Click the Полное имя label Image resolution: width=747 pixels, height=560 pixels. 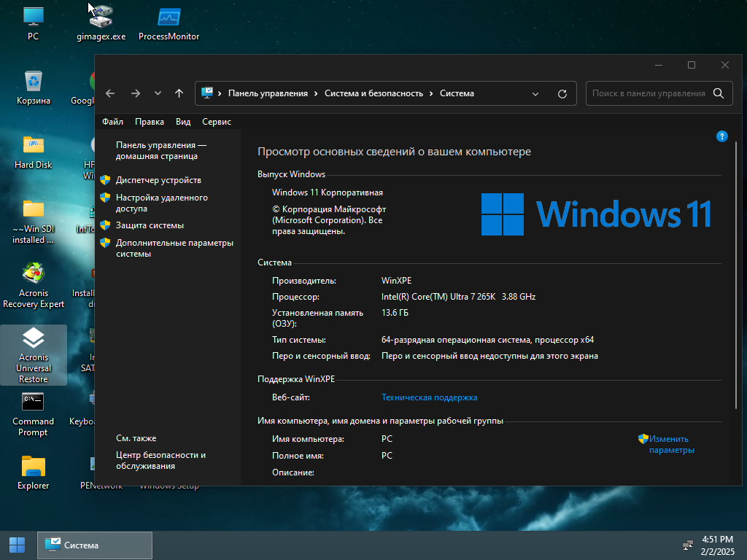click(x=298, y=456)
